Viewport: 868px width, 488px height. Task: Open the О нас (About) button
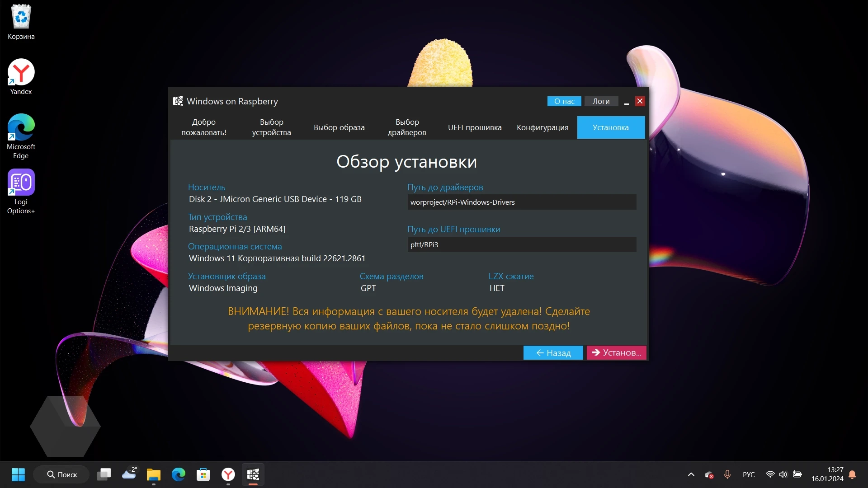pyautogui.click(x=564, y=101)
